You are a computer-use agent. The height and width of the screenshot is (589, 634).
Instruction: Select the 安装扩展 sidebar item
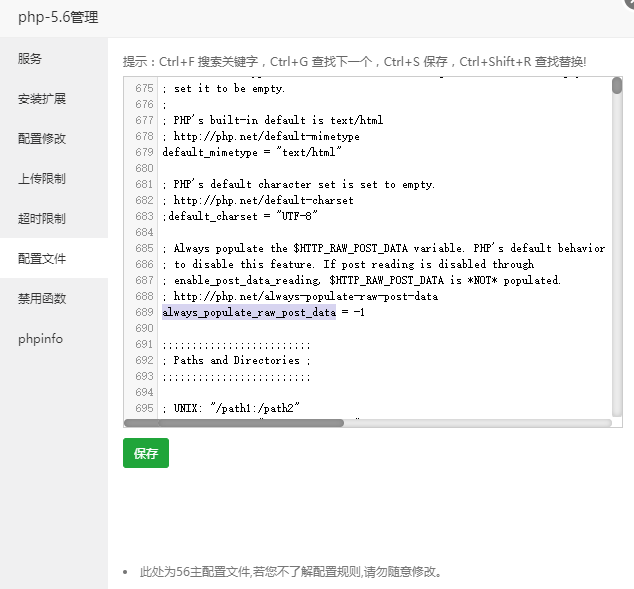(42, 99)
